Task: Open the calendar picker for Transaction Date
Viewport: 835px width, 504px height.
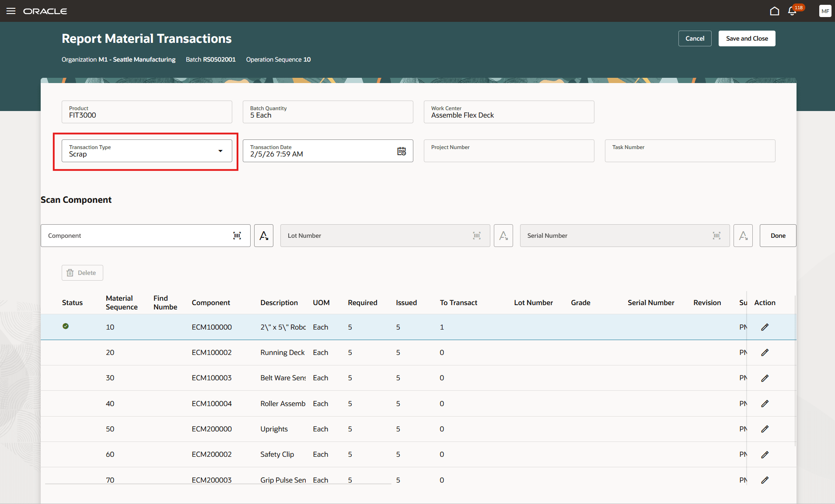Action: point(401,151)
